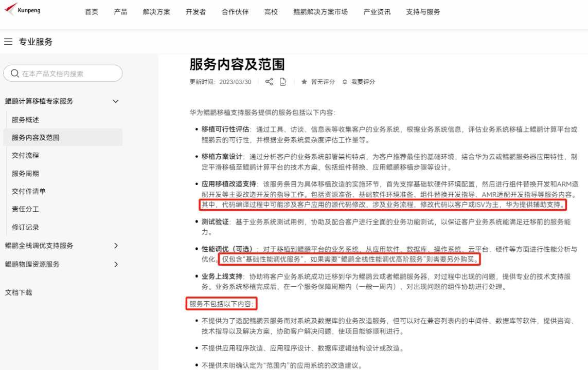588x370 pixels.
Task: Click the 我要评分 badge icon
Action: (345, 82)
